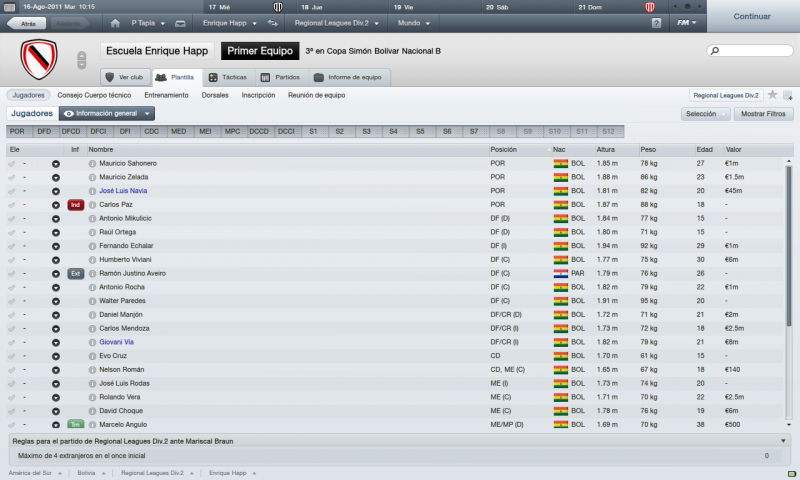Open the inbox envelope icon beside P Tapia
This screenshot has width=800, height=480.
[180, 23]
